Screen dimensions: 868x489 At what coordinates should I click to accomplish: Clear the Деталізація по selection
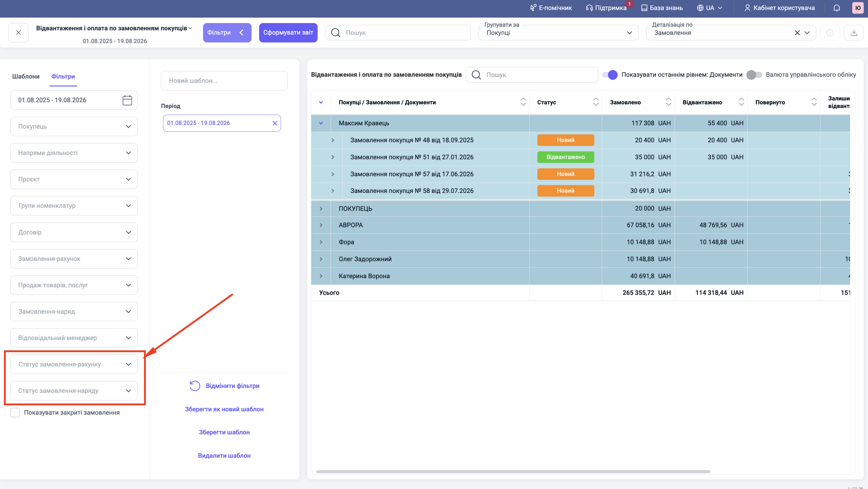797,33
